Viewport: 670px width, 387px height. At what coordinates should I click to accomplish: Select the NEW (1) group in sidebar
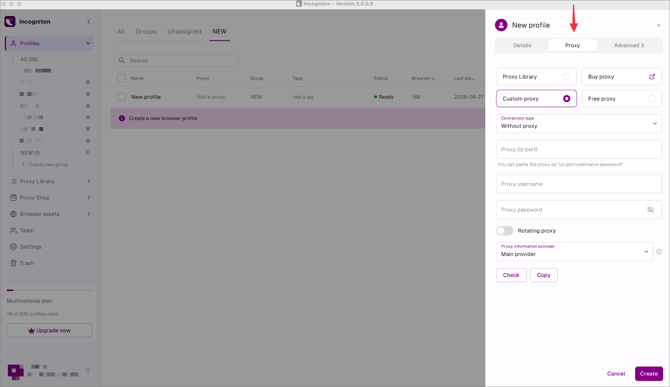coord(30,152)
